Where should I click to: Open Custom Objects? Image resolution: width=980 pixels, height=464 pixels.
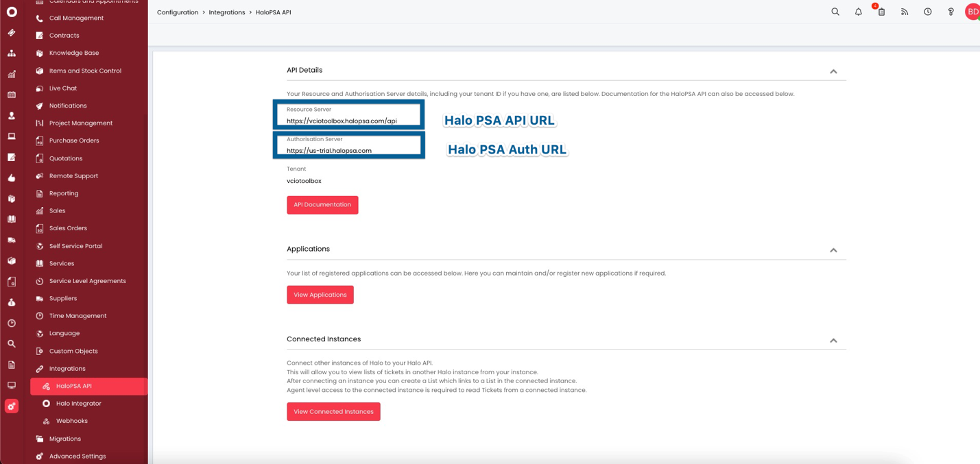pos(73,351)
